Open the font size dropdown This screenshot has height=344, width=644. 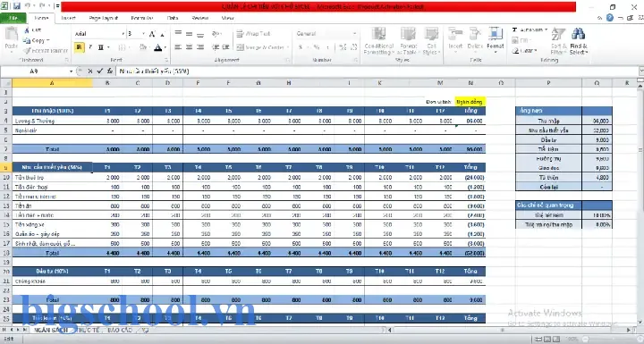143,34
